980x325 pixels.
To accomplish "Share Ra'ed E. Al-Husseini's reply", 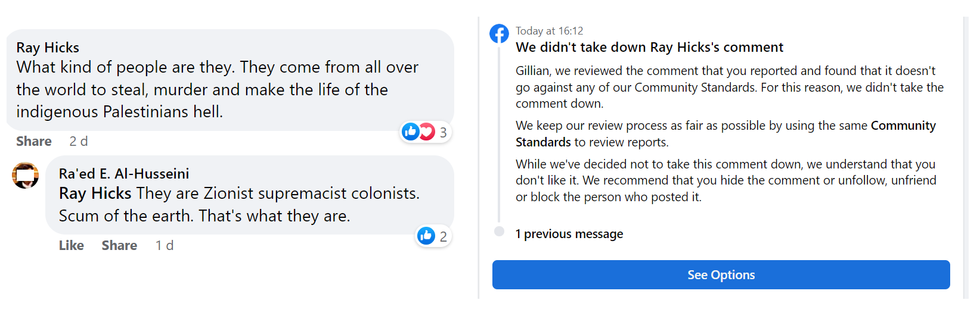I will [x=119, y=245].
